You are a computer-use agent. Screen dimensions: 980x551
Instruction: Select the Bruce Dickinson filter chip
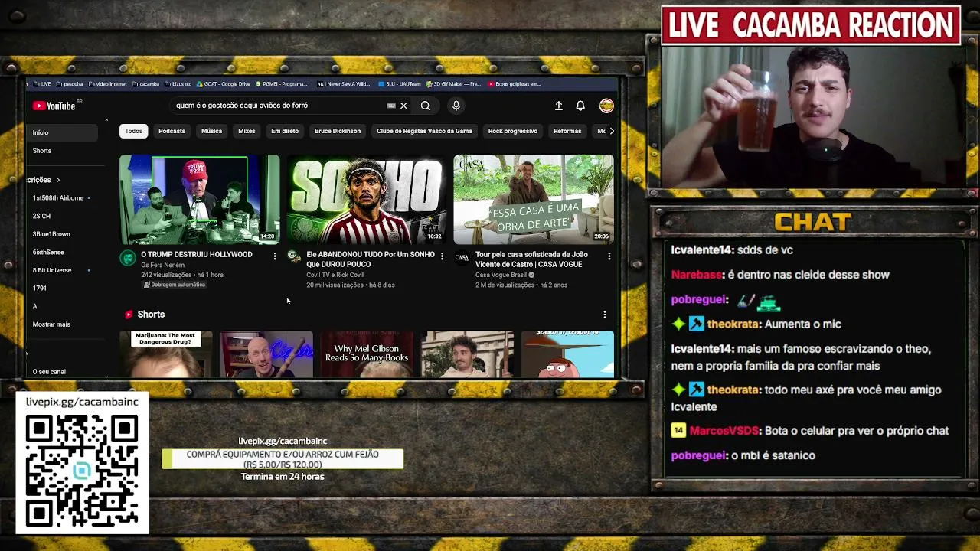click(337, 131)
